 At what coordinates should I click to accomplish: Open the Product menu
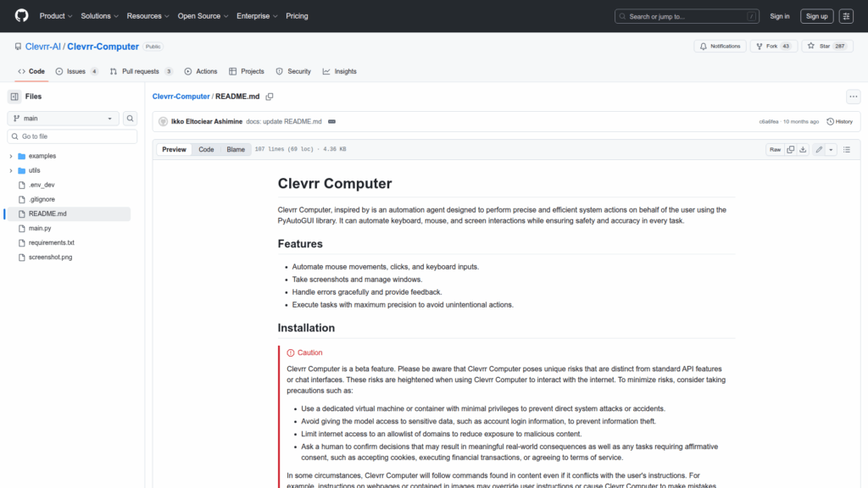[x=56, y=16]
